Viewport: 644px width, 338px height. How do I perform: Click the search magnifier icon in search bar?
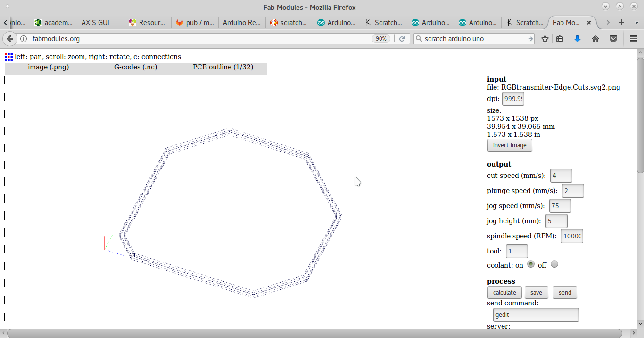click(x=419, y=39)
